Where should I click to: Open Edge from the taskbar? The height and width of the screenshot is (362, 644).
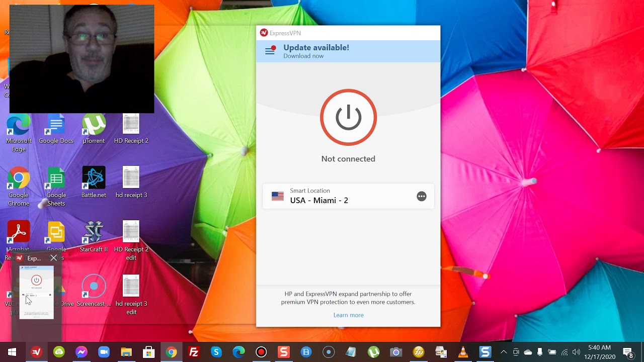pos(238,352)
